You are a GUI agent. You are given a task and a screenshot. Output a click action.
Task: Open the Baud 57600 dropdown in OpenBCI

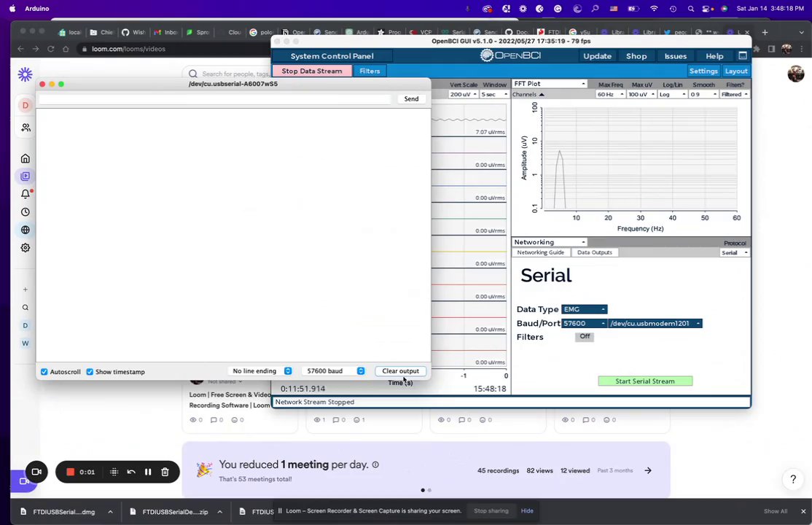tap(584, 324)
